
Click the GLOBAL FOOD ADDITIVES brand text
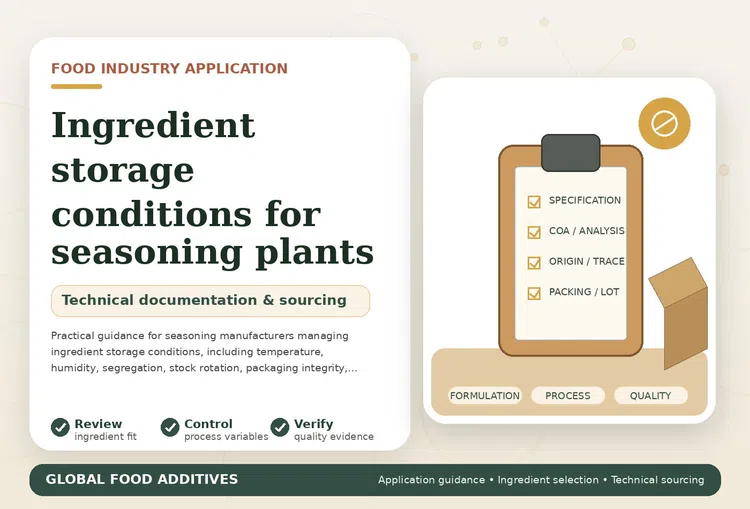142,479
